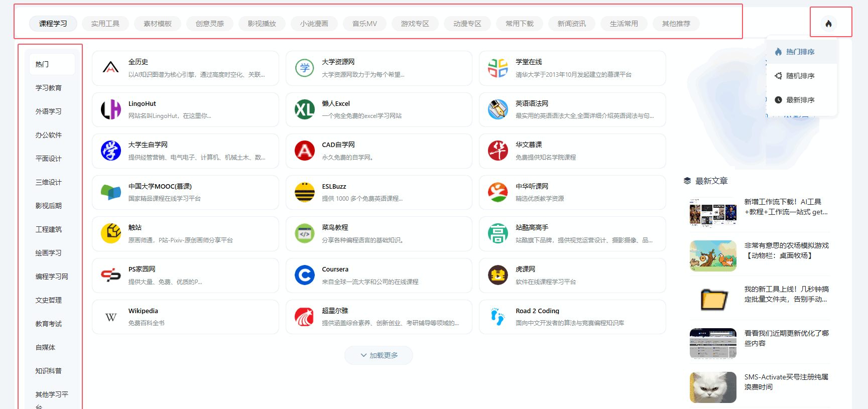The width and height of the screenshot is (868, 409).
Task: Open the white cat article thumbnail
Action: 712,387
